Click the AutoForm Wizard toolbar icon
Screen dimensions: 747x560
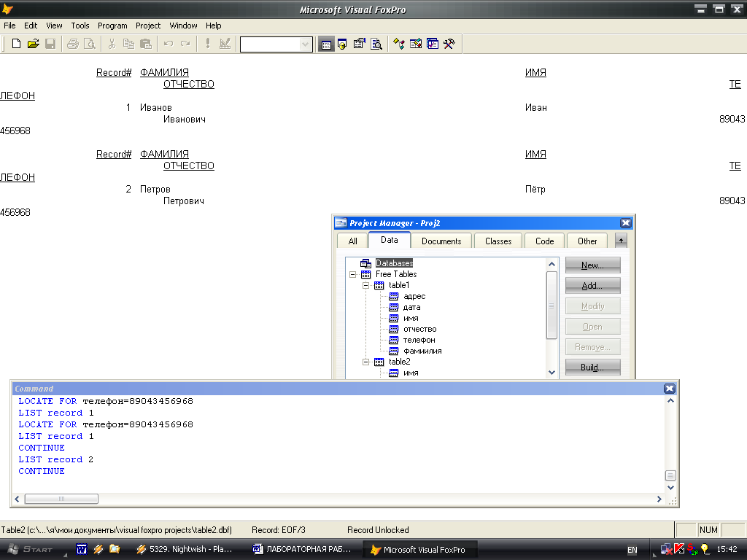click(x=399, y=44)
